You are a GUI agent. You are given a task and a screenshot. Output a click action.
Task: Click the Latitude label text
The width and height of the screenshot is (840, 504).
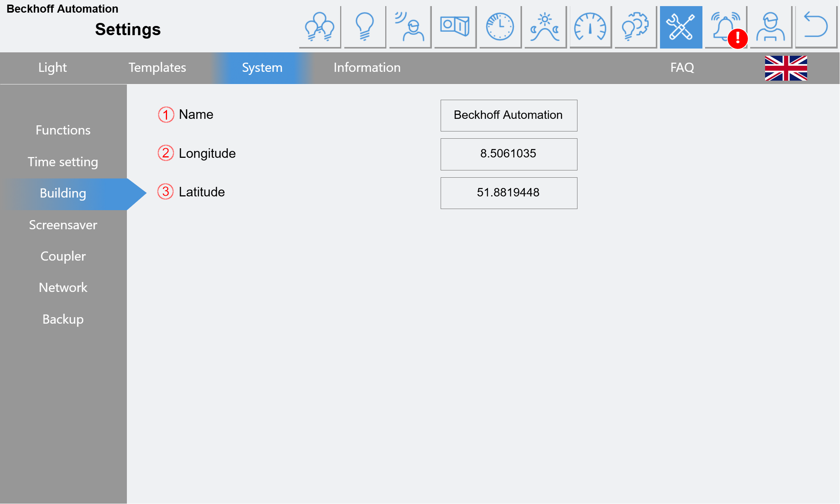click(x=202, y=192)
